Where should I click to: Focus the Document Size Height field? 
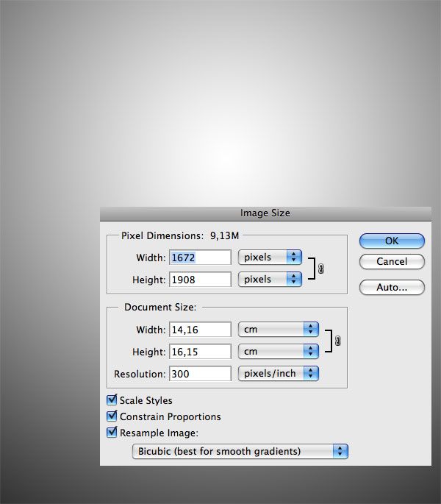pyautogui.click(x=200, y=352)
